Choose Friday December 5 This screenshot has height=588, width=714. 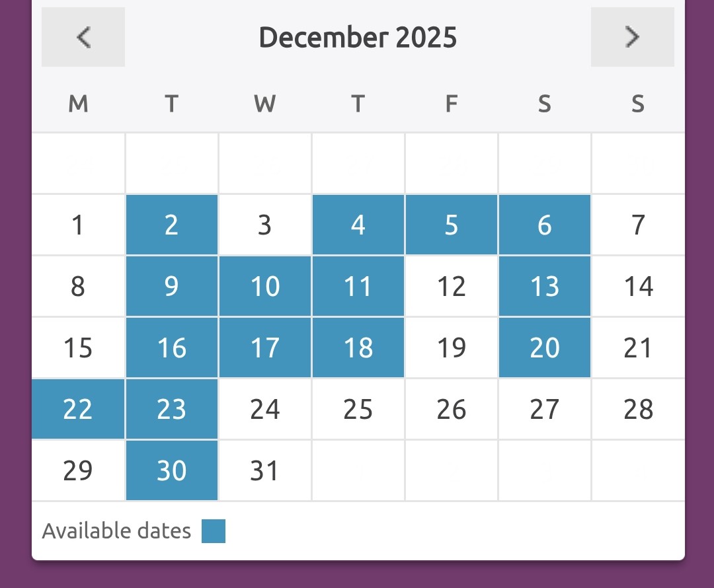coord(452,225)
